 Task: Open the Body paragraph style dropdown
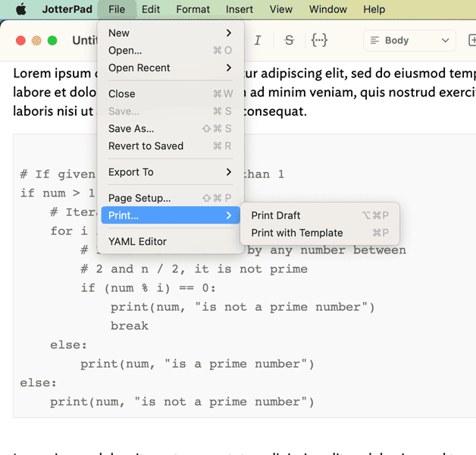tap(409, 40)
